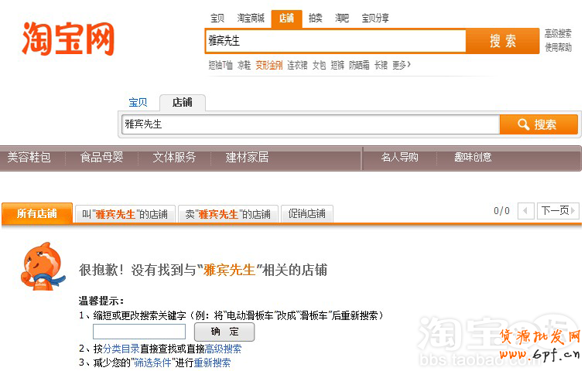Expand 更多 hot keywords
Viewport: 588px width, 371px height.
click(402, 65)
